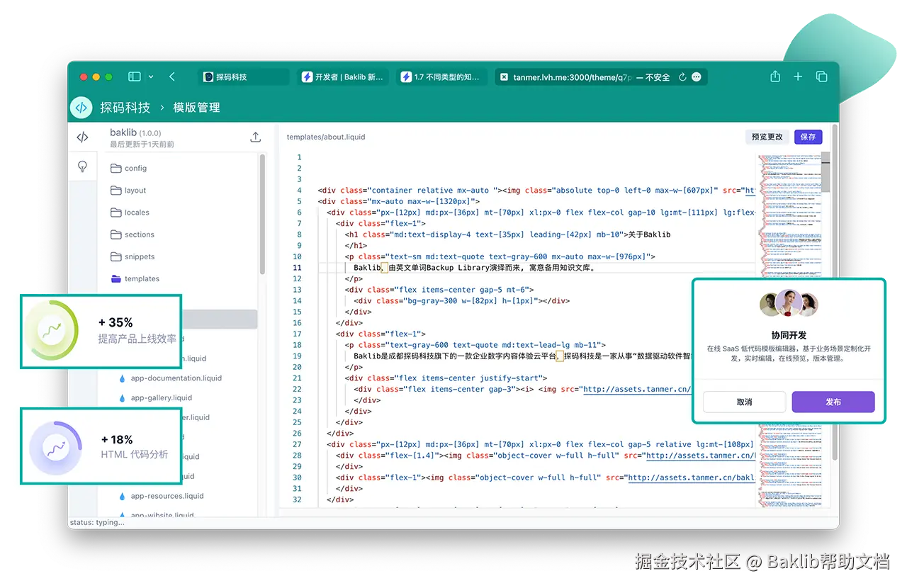Screen dimensions: 907x588
Task: Switch to the 1.7 不同类型的知 tab
Action: pos(442,77)
